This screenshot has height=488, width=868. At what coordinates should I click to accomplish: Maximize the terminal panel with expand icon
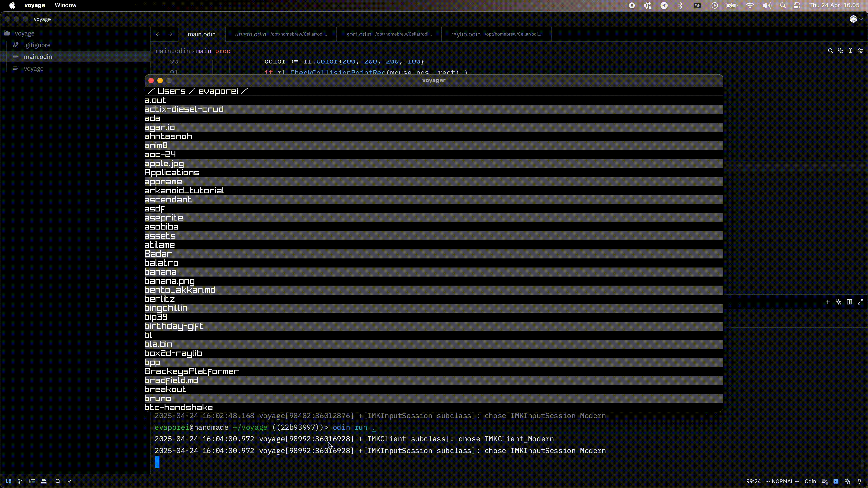860,302
